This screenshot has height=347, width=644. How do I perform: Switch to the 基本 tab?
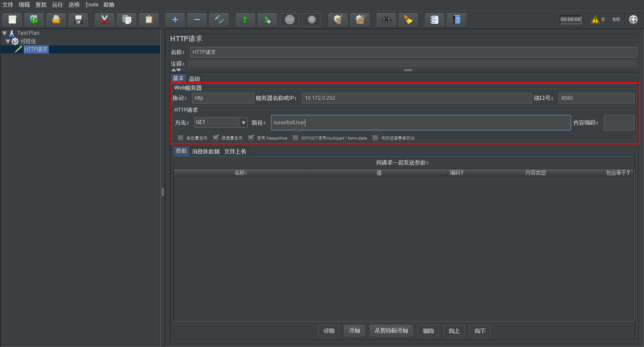(x=178, y=78)
